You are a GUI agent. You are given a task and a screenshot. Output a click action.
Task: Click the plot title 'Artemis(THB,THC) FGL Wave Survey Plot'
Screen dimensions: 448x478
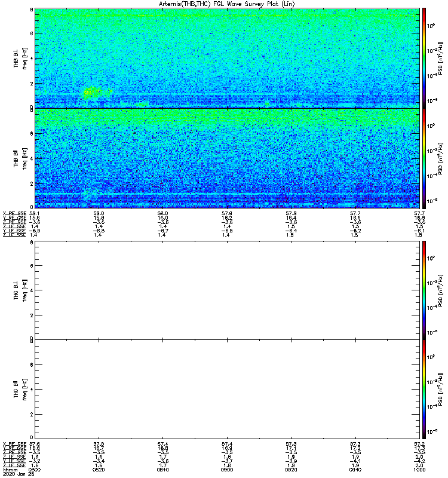227,4
